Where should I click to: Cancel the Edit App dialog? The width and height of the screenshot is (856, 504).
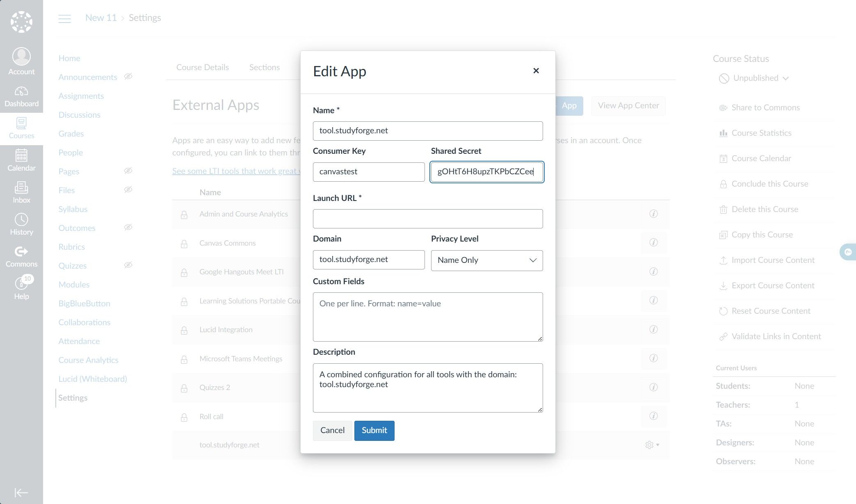coord(332,431)
